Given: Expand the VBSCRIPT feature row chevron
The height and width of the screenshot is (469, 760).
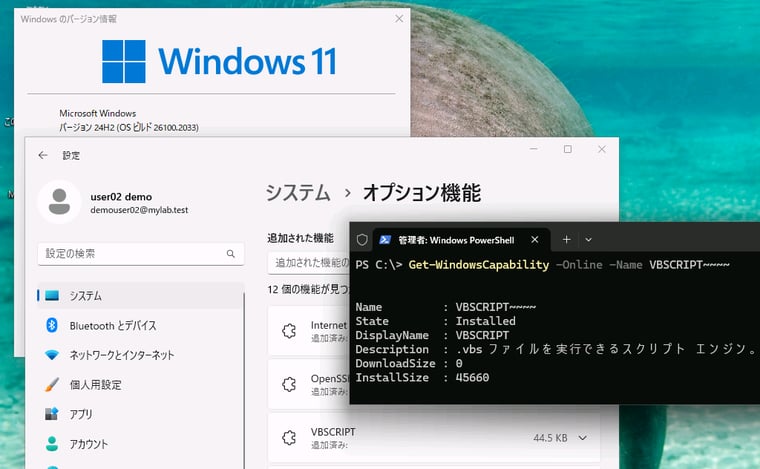Looking at the screenshot, I should 583,438.
